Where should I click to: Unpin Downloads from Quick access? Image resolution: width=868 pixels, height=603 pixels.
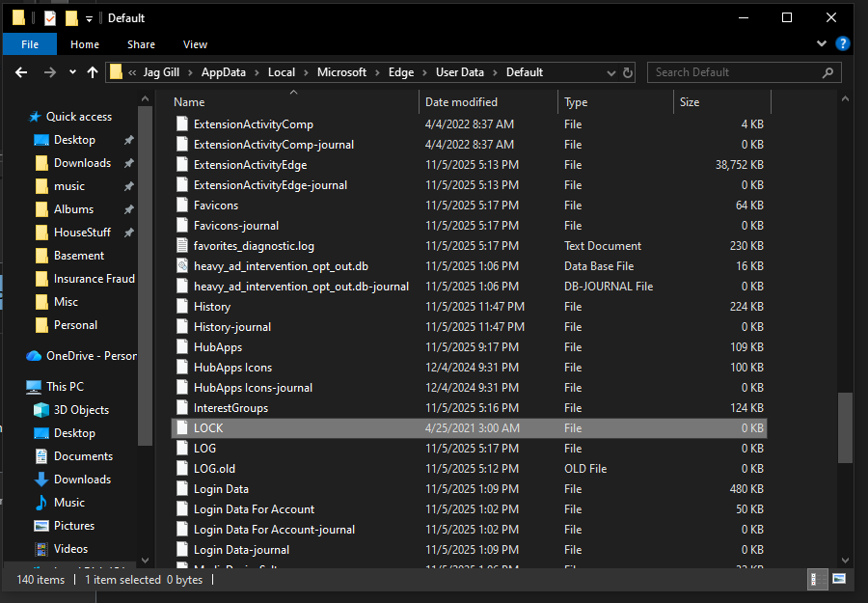tap(128, 162)
